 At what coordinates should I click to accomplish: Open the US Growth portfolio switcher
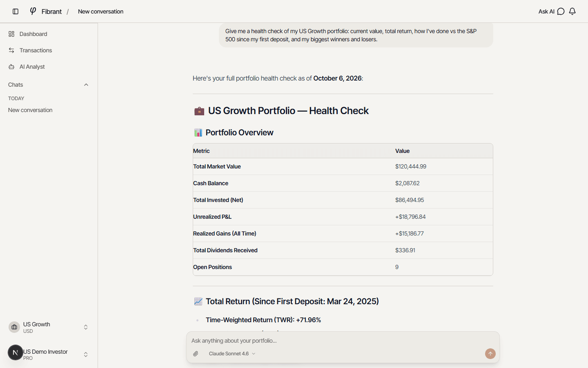pos(49,327)
